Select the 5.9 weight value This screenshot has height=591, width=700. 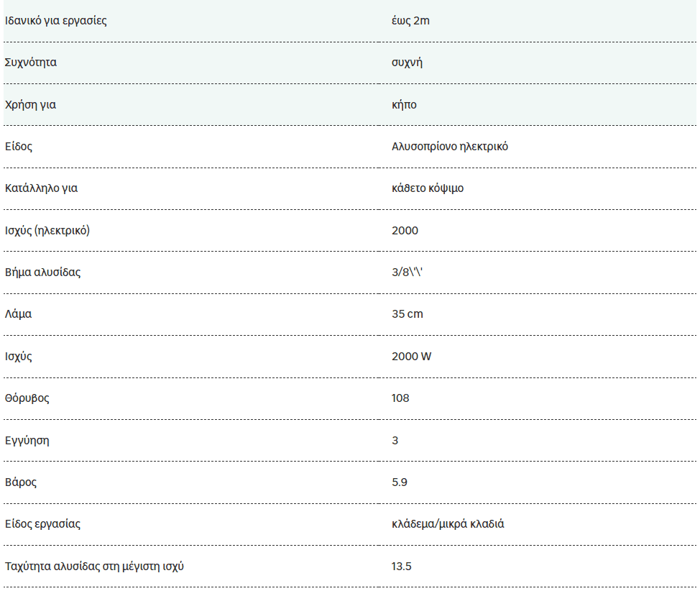pyautogui.click(x=399, y=482)
